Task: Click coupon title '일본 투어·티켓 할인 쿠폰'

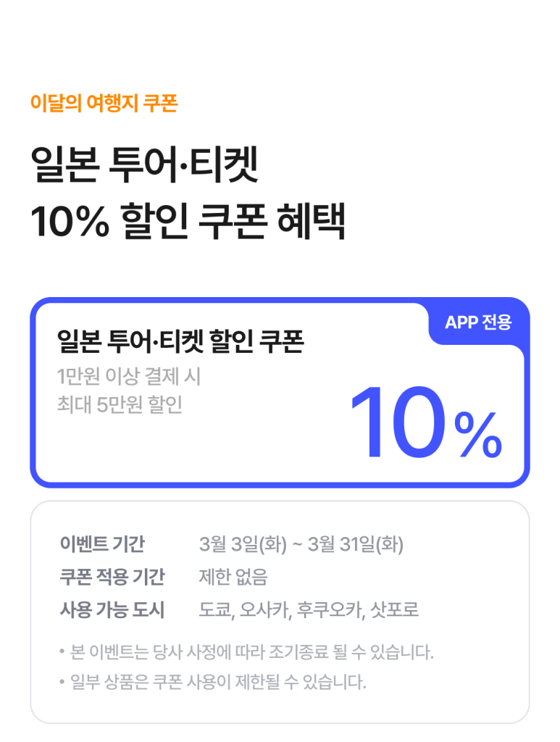Action: point(180,342)
